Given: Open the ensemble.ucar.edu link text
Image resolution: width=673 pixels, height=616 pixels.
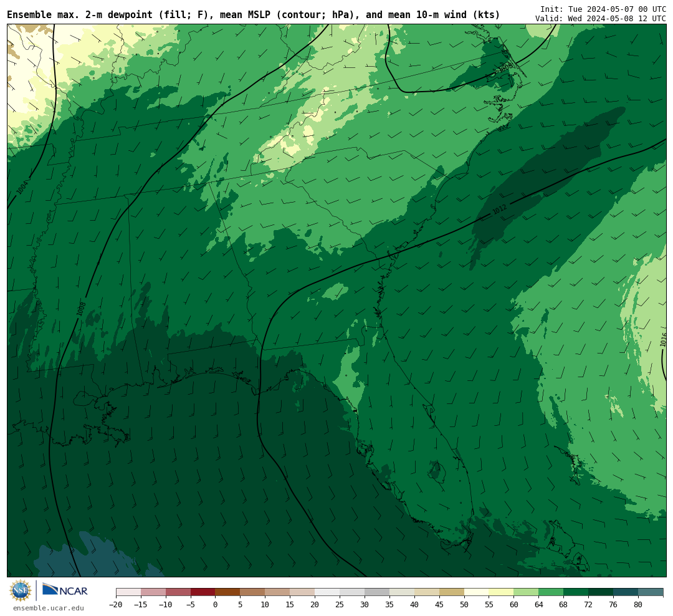Looking at the screenshot, I should [49, 608].
